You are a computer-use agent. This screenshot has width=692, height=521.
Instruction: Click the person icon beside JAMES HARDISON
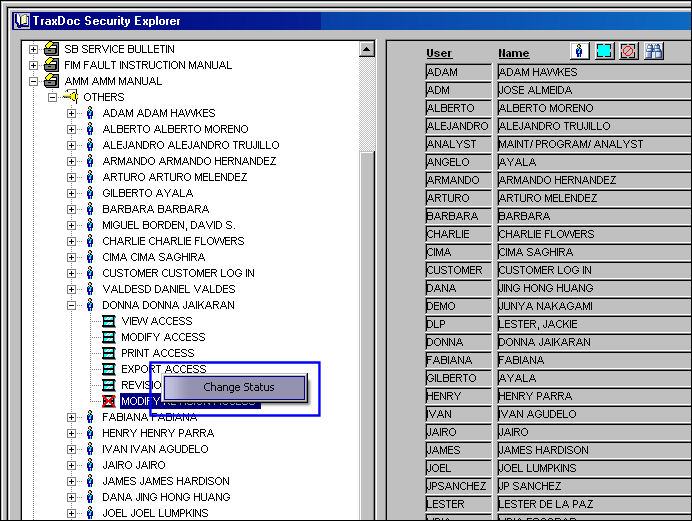(90, 481)
